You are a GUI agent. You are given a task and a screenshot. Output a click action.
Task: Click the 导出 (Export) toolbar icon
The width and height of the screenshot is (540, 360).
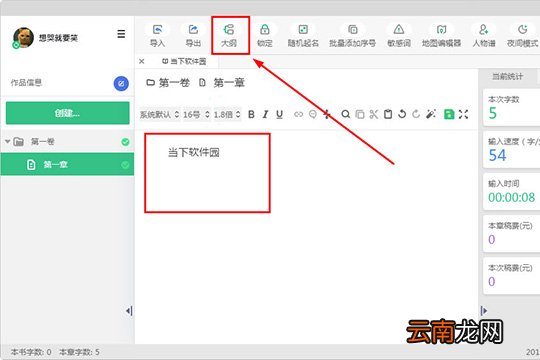coord(193,30)
